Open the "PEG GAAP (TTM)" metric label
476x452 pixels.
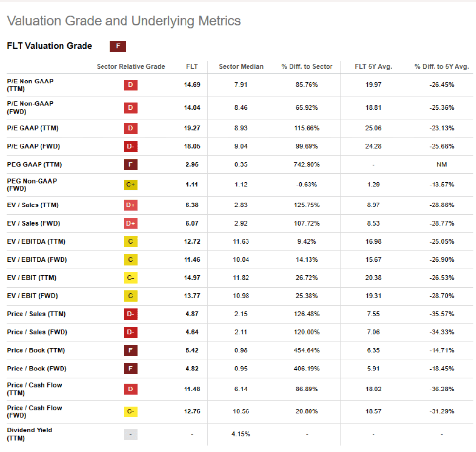point(34,164)
